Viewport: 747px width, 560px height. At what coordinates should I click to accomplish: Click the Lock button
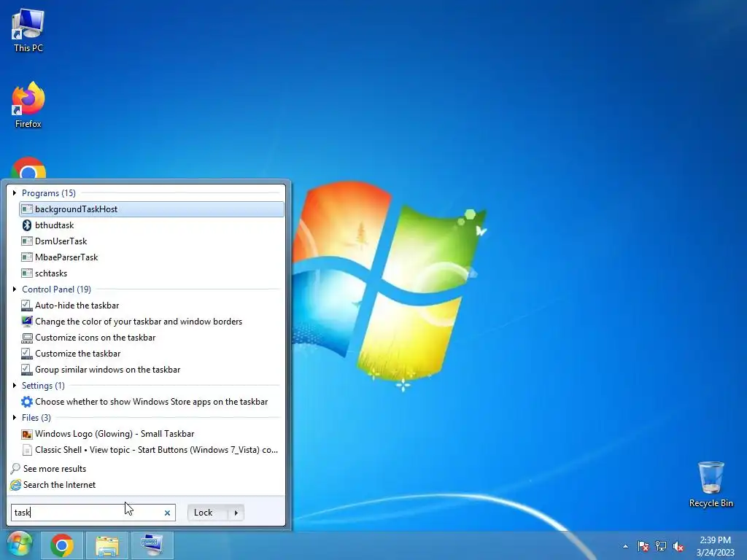coord(208,513)
